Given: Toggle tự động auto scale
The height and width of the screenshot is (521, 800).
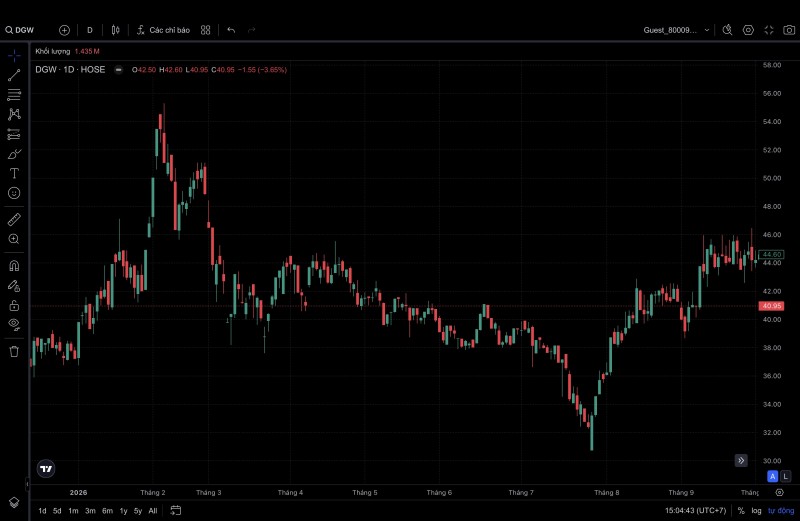Looking at the screenshot, I should click(781, 511).
